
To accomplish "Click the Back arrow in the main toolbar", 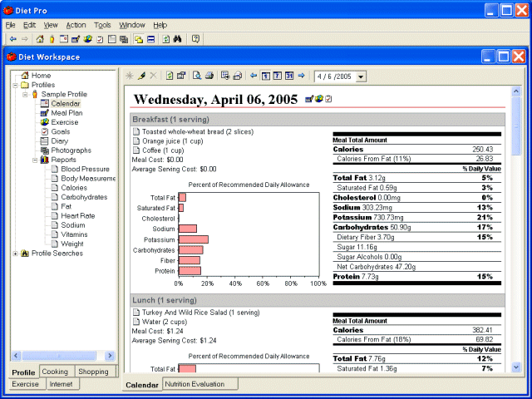I will (13, 39).
